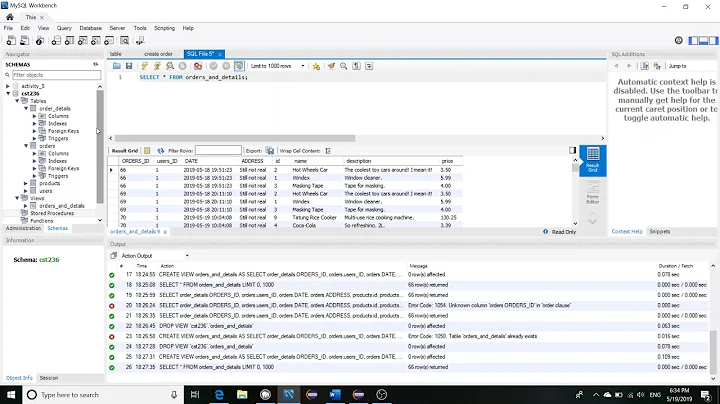Open the Scripting menu
This screenshot has width=720, height=404.
164,28
